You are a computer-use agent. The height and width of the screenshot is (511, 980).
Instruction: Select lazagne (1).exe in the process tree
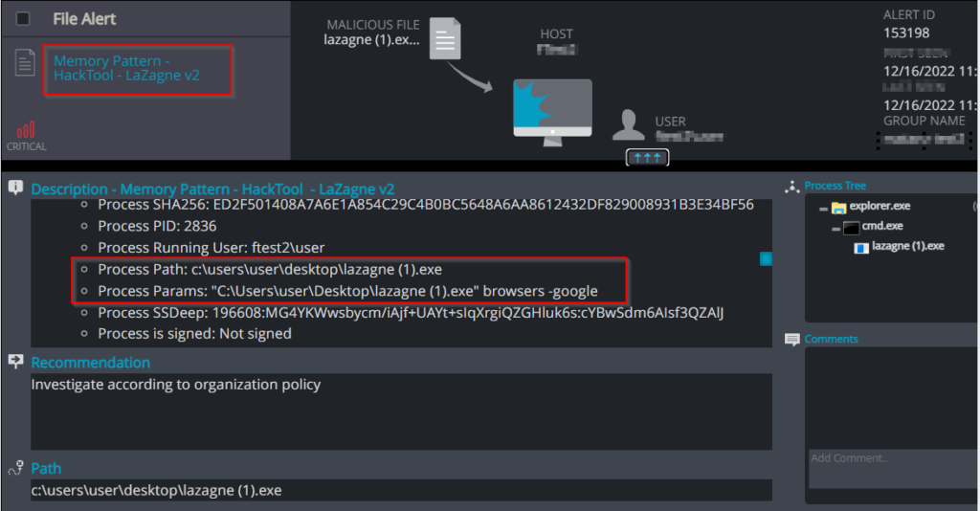(908, 246)
